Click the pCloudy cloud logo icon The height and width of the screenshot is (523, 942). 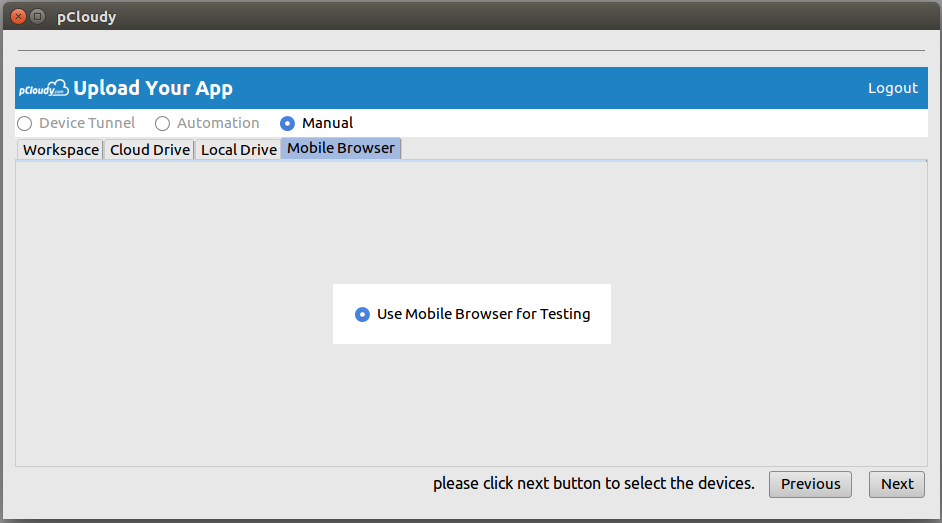pyautogui.click(x=43, y=88)
